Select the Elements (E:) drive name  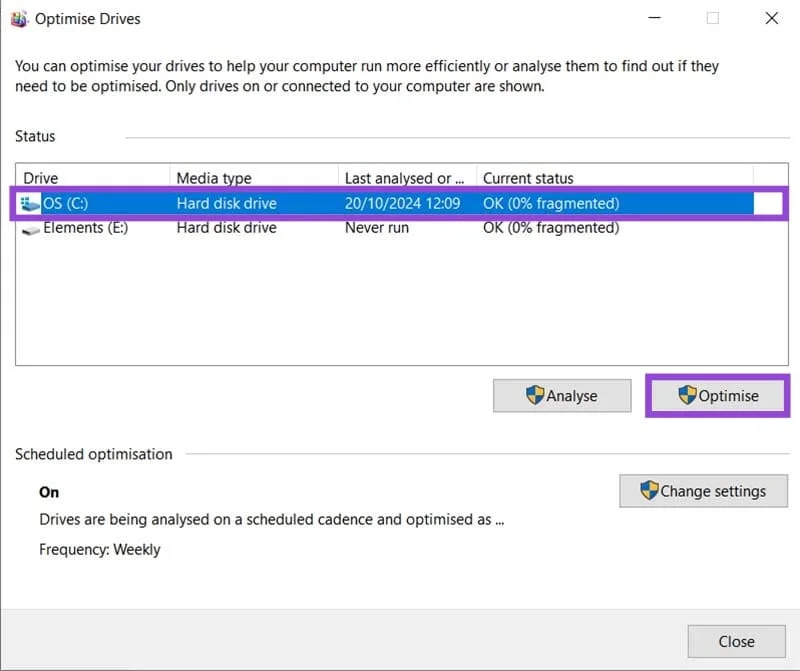tap(86, 228)
